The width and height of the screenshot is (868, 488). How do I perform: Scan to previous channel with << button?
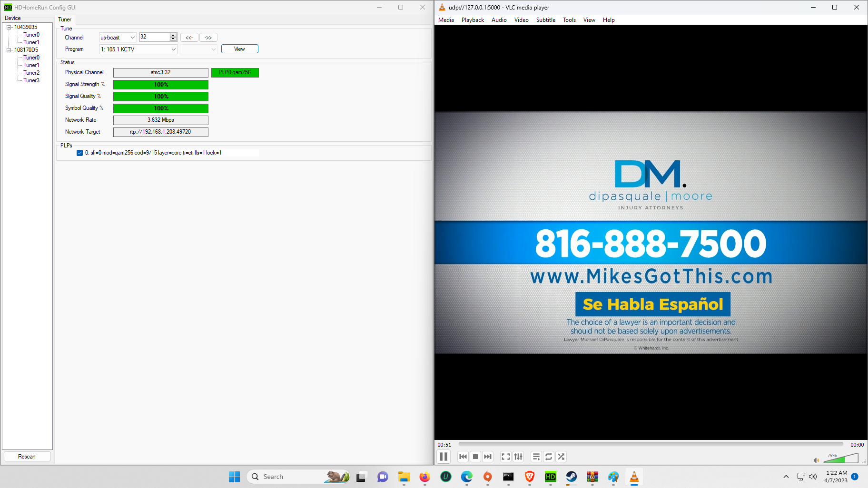tap(189, 38)
